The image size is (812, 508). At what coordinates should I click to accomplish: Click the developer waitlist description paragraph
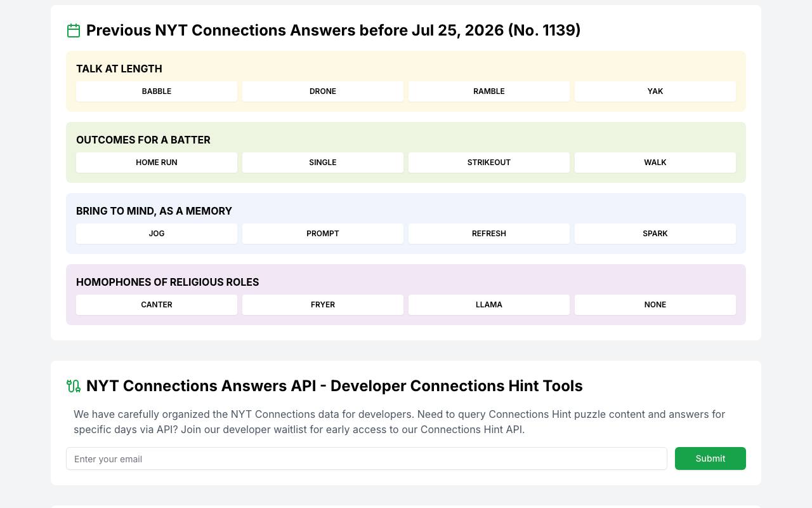(400, 422)
